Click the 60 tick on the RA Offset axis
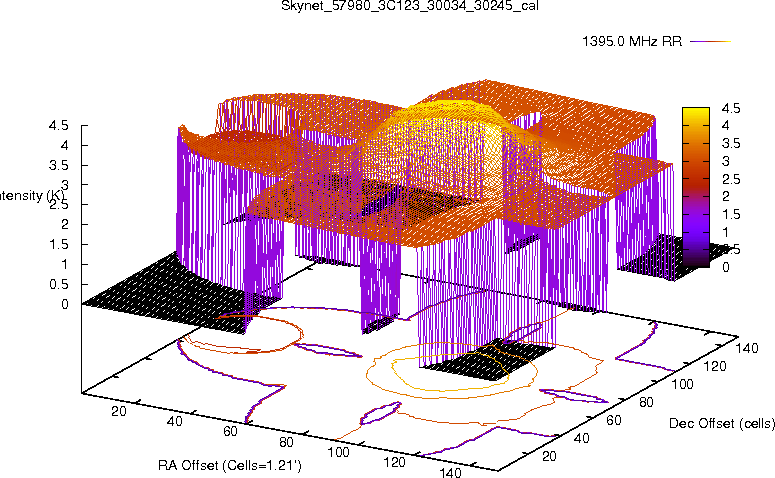 click(x=230, y=431)
